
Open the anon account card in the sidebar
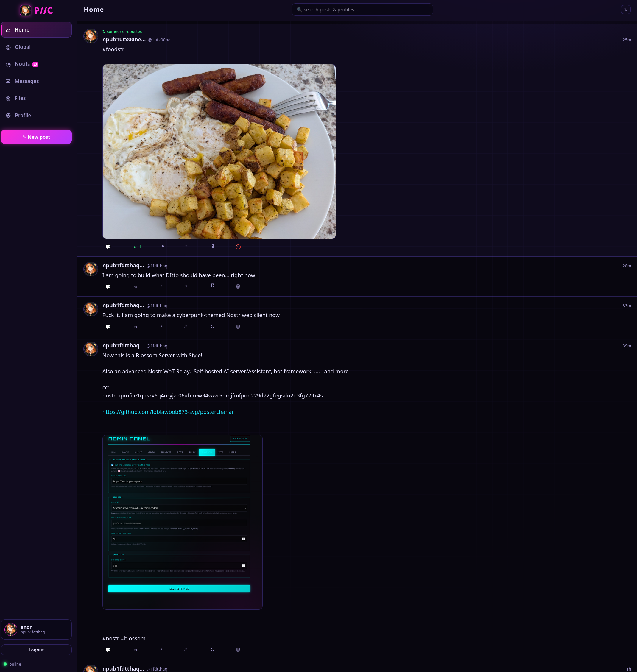[x=36, y=629]
